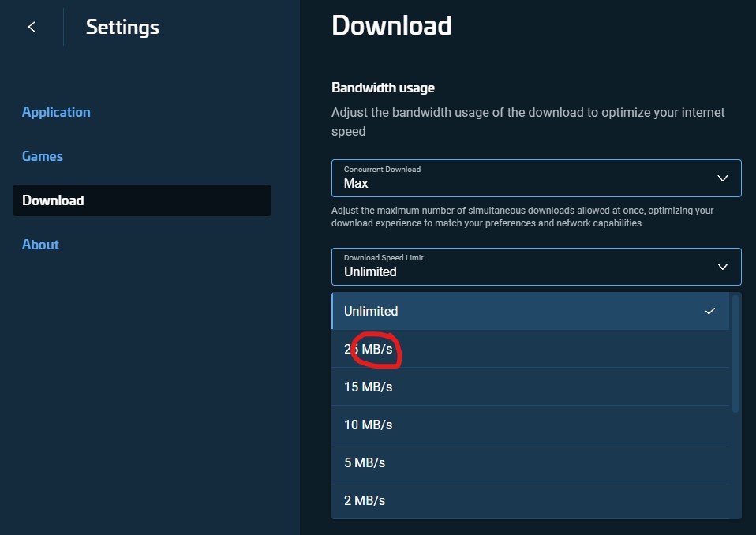Open the Download Speed Limit dropdown
The width and height of the screenshot is (756, 535).
pos(537,267)
